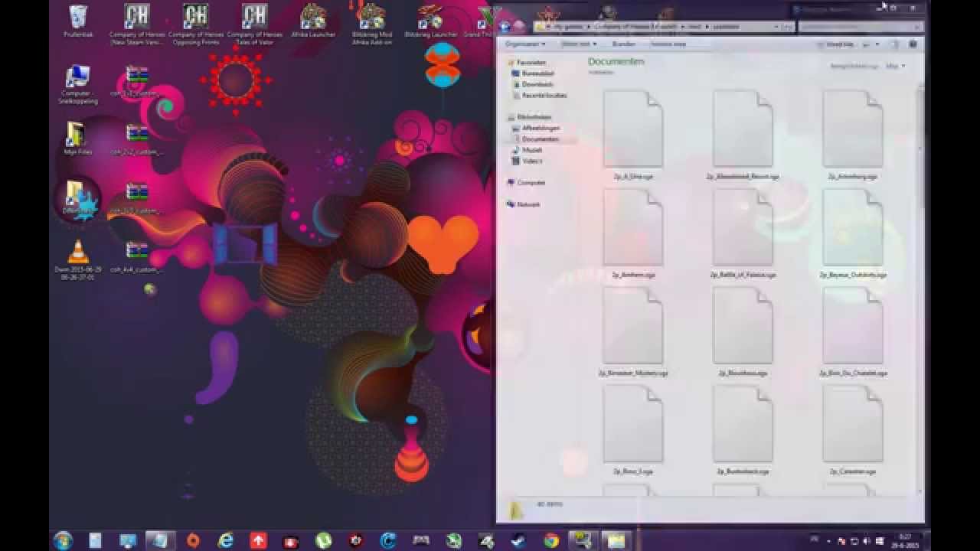Open uTorrent from the taskbar
980x551 pixels.
(323, 540)
